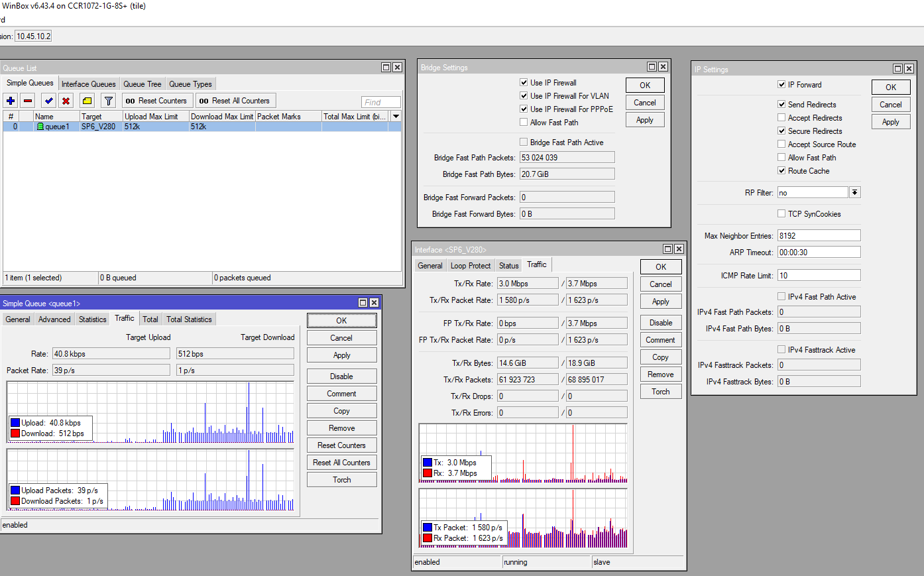Toggle IP Forward checkbox
The width and height of the screenshot is (924, 576).
[781, 85]
